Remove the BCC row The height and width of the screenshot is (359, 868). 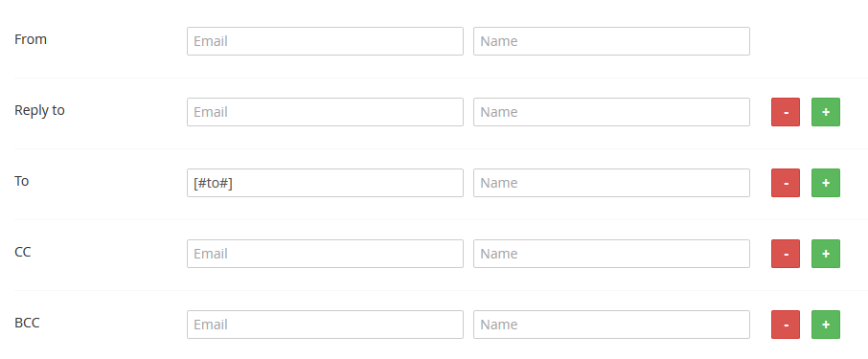pyautogui.click(x=785, y=325)
